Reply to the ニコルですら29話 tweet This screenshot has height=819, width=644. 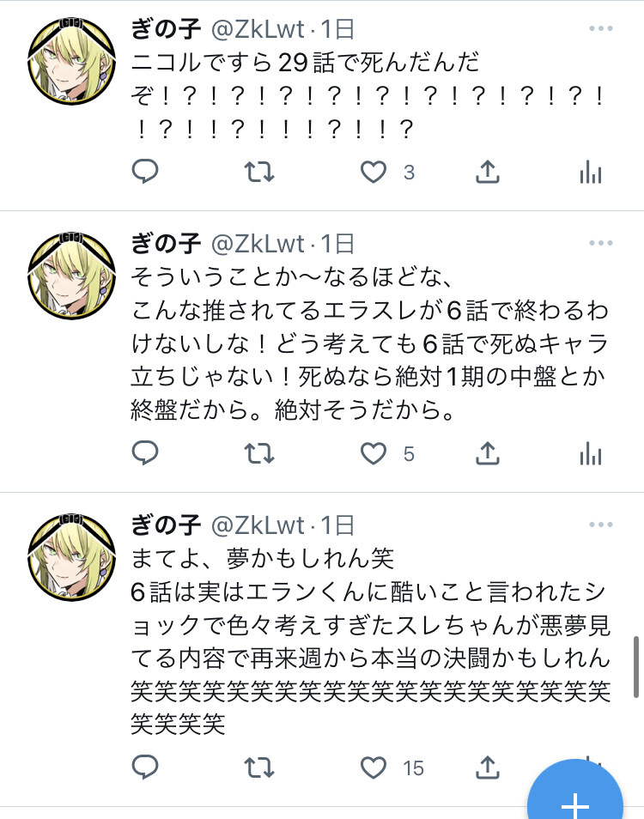pyautogui.click(x=144, y=172)
